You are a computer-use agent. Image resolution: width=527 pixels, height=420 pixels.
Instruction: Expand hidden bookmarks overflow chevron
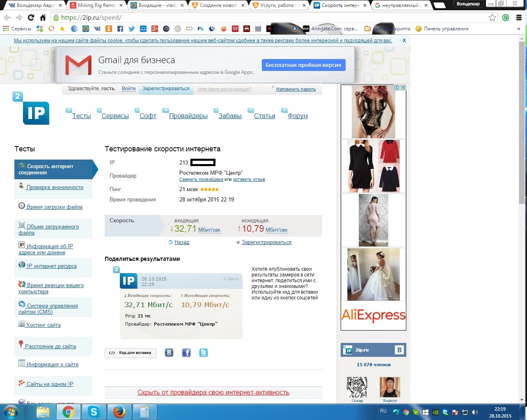tap(519, 29)
